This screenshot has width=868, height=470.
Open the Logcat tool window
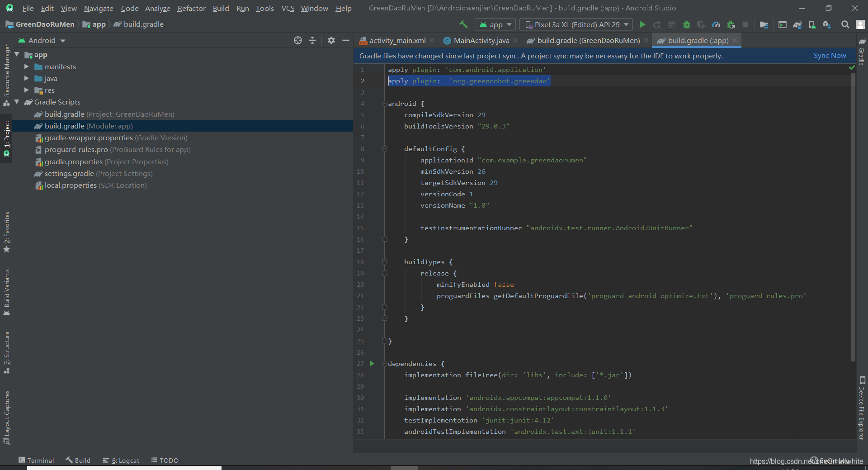point(121,460)
